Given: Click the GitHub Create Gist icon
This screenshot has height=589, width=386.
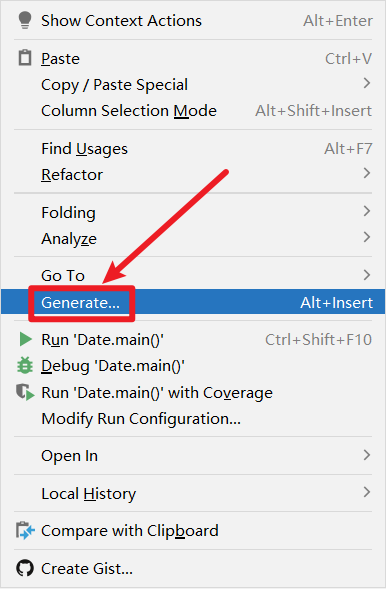Looking at the screenshot, I should click(x=25, y=568).
